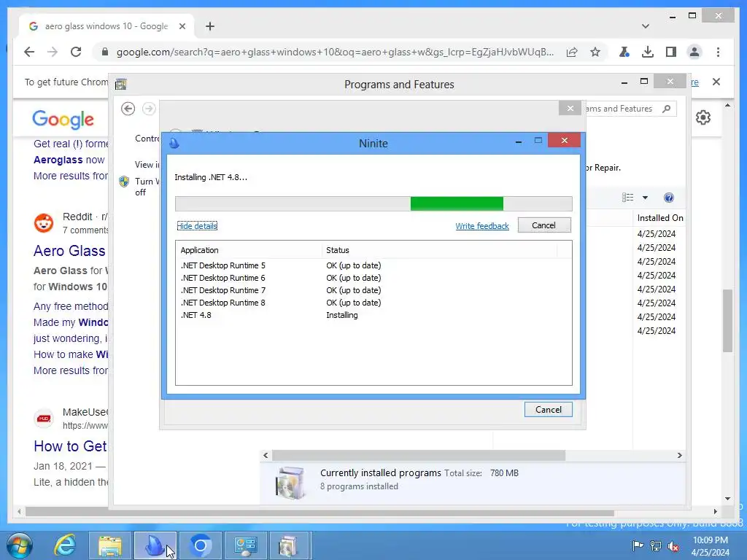Viewport: 747px width, 560px height.
Task: Select the .NET Desktop Runtime 7 row
Action: pyautogui.click(x=373, y=290)
